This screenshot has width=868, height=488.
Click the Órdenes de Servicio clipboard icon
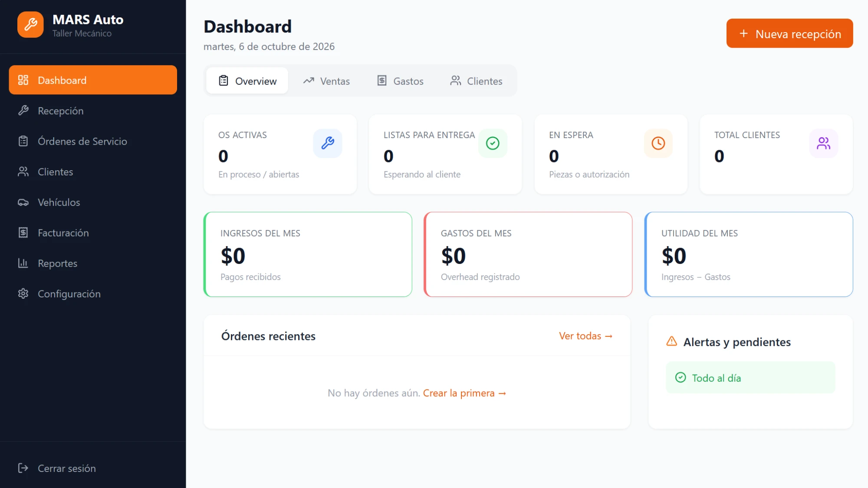pyautogui.click(x=23, y=141)
